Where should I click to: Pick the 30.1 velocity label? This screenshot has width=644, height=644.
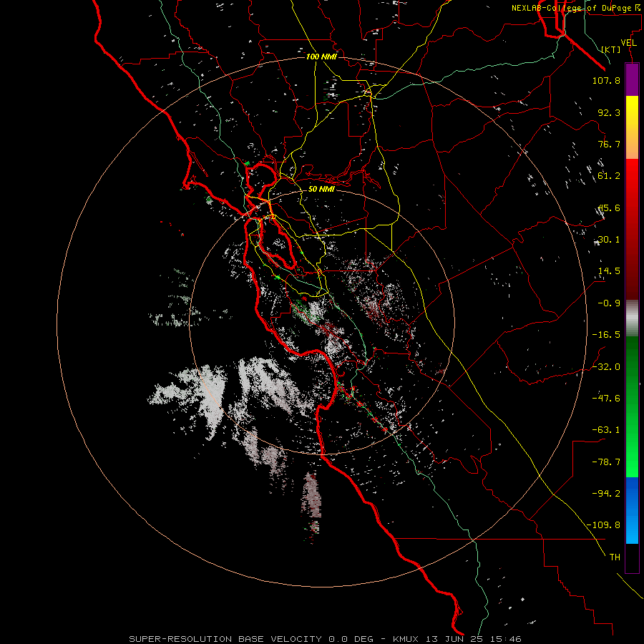[609, 240]
